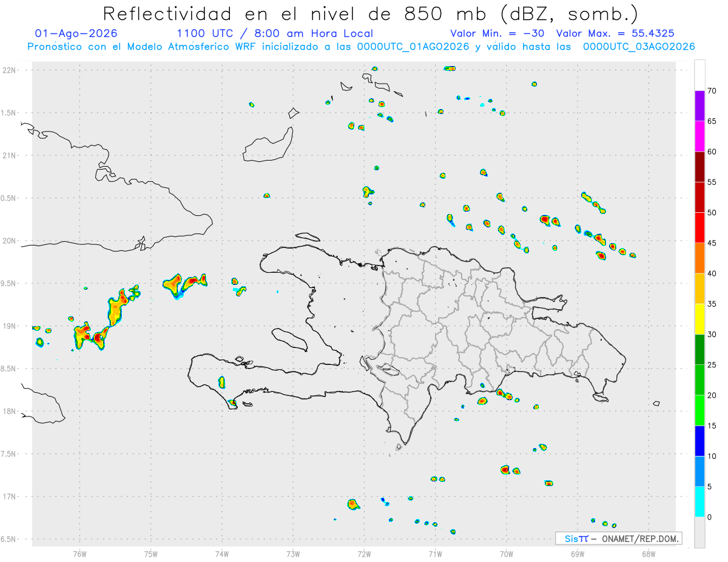Screen dimensions: 728x562
Task: Select the longitude axis label '75W'
Action: tap(150, 554)
